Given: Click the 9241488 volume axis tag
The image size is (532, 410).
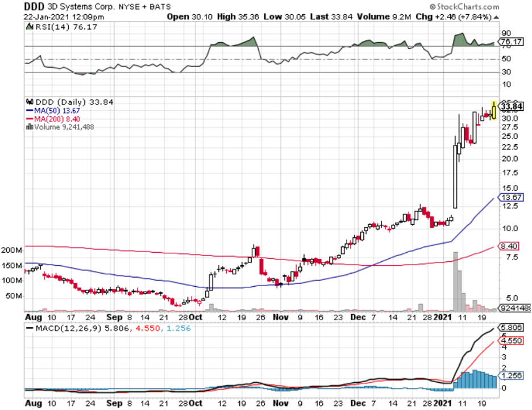Looking at the screenshot, I should pos(514,308).
